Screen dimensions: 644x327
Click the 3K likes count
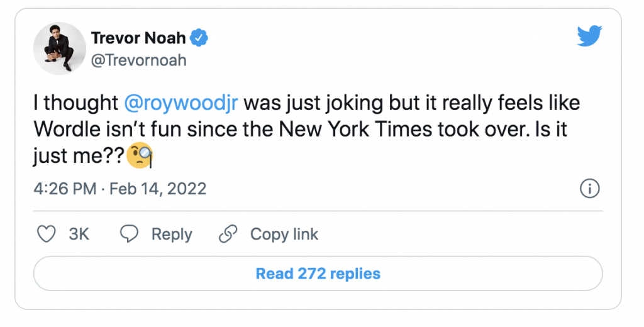(x=79, y=234)
